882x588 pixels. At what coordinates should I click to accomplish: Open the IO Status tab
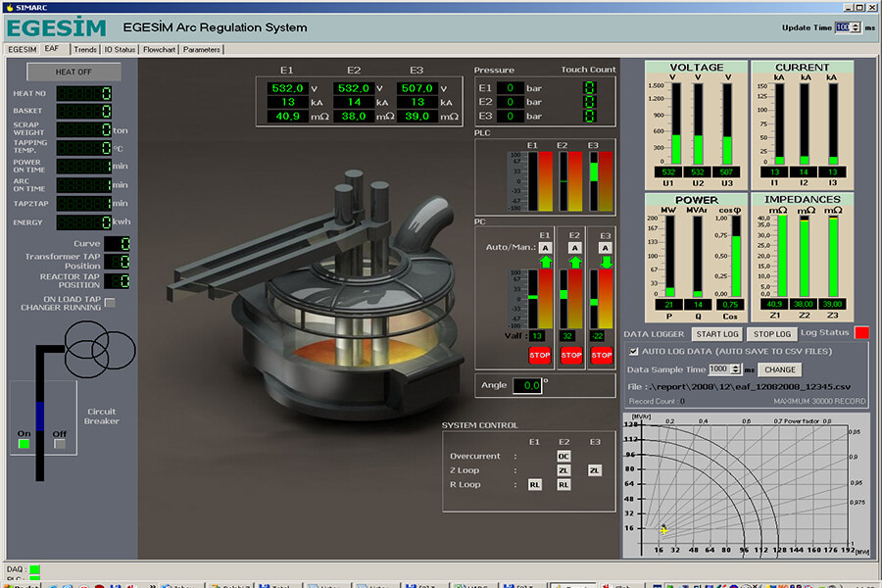point(120,50)
